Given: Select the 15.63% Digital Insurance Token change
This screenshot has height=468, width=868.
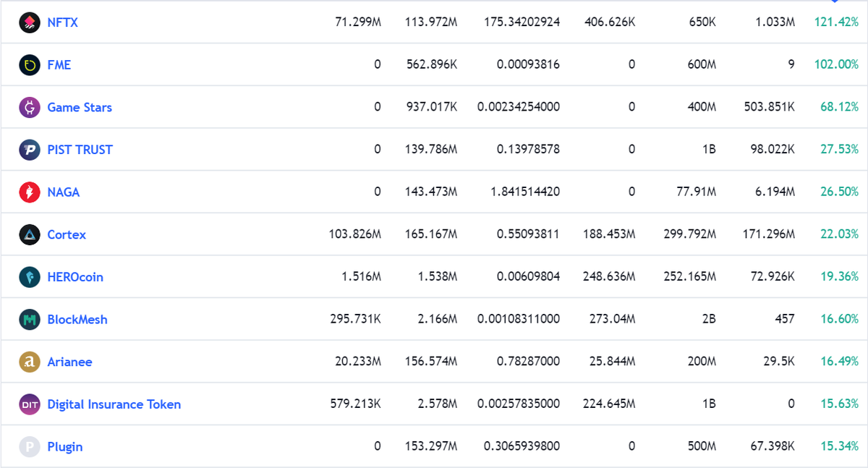Looking at the screenshot, I should tap(840, 404).
